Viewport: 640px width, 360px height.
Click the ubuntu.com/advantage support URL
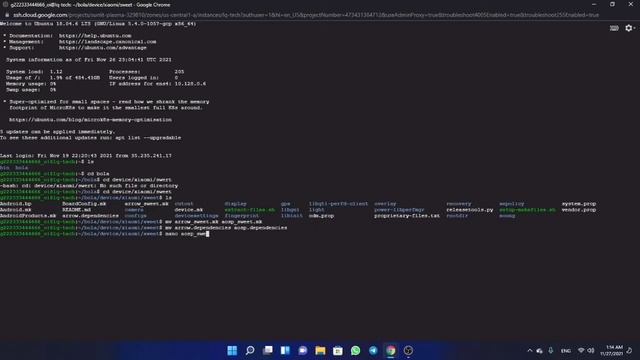point(102,48)
